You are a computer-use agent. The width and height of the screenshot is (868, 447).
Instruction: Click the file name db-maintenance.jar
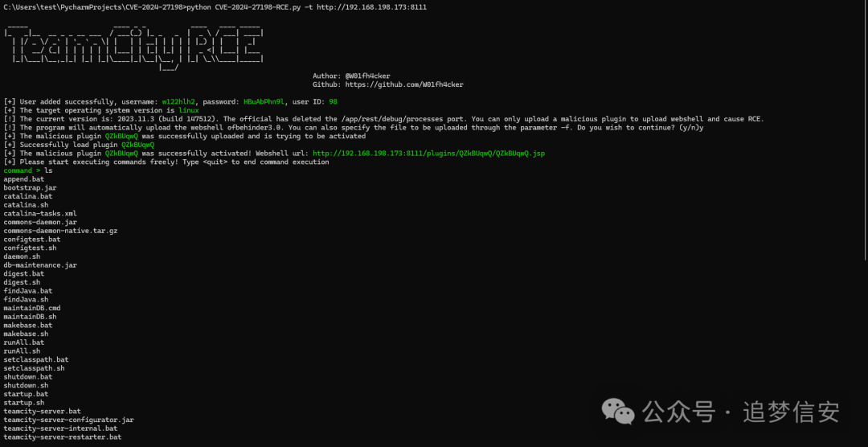coord(40,265)
